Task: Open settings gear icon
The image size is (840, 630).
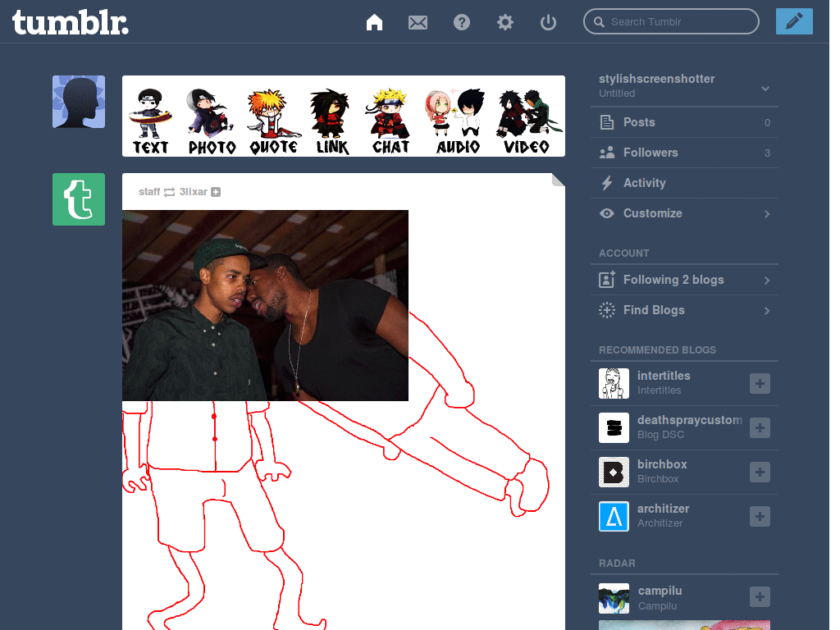Action: point(504,22)
